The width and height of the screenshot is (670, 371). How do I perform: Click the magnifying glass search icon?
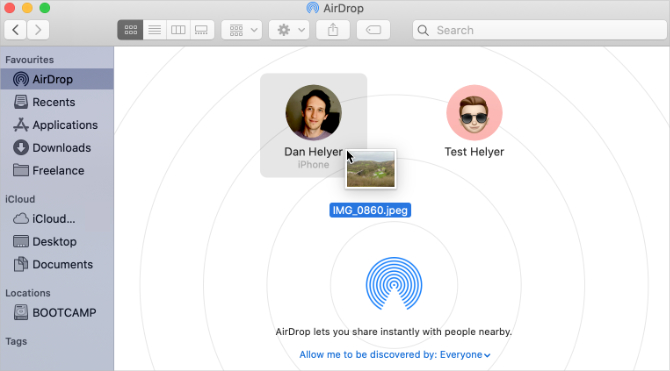(423, 30)
